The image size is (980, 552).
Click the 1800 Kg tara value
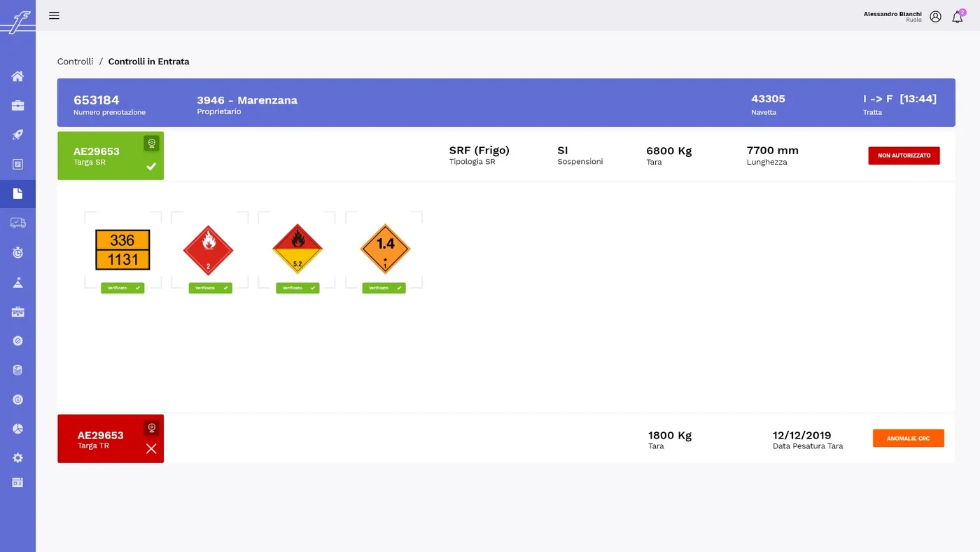[x=670, y=435]
